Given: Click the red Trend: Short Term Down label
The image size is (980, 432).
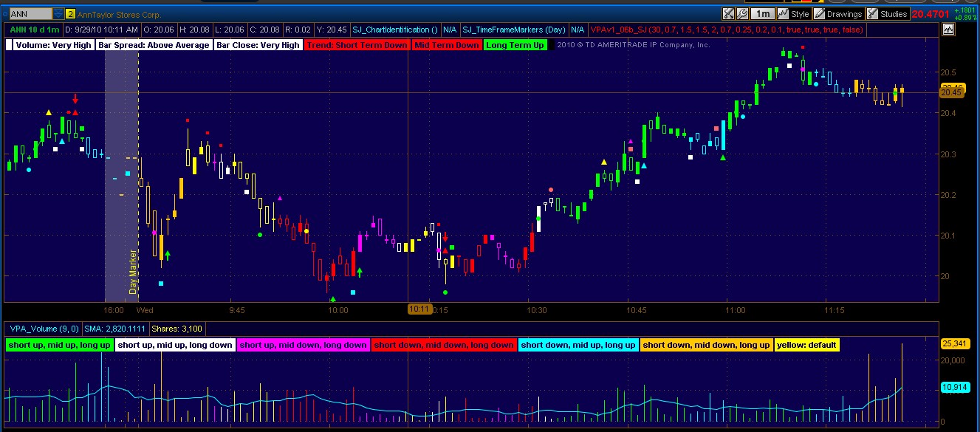Looking at the screenshot, I should tap(356, 45).
